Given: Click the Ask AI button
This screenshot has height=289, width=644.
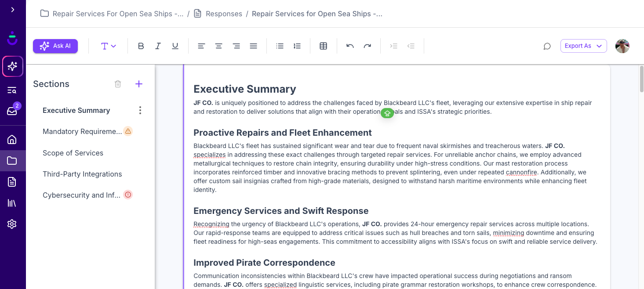Looking at the screenshot, I should (x=55, y=46).
